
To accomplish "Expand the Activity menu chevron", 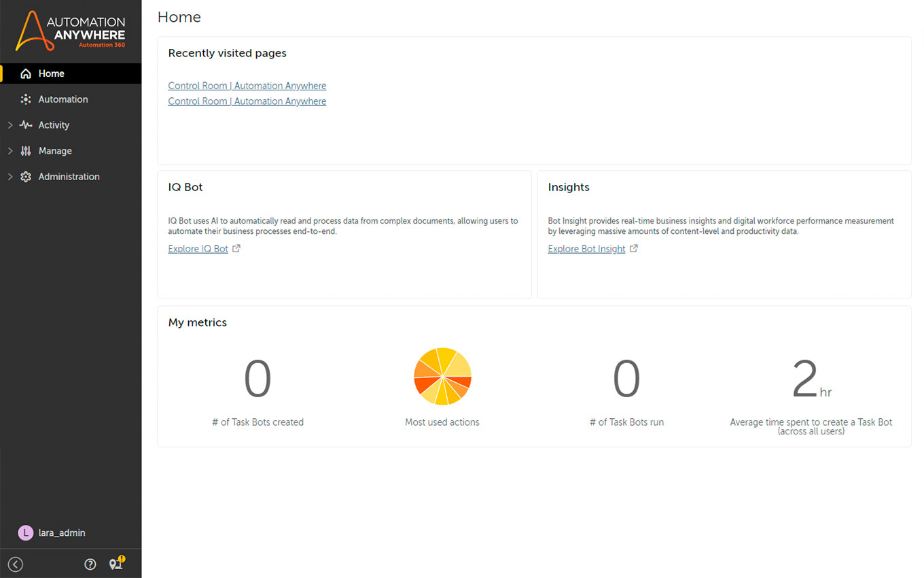I will (x=10, y=125).
